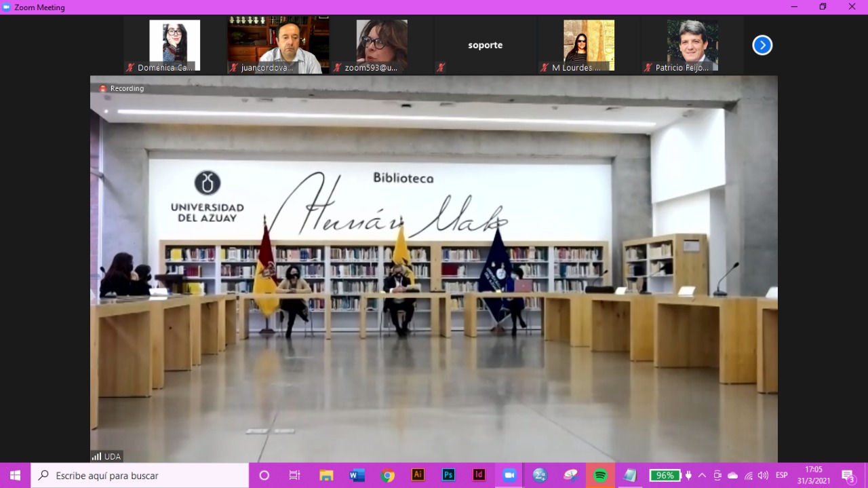Open Adobe Photoshop from taskbar
868x488 pixels.
click(x=448, y=475)
